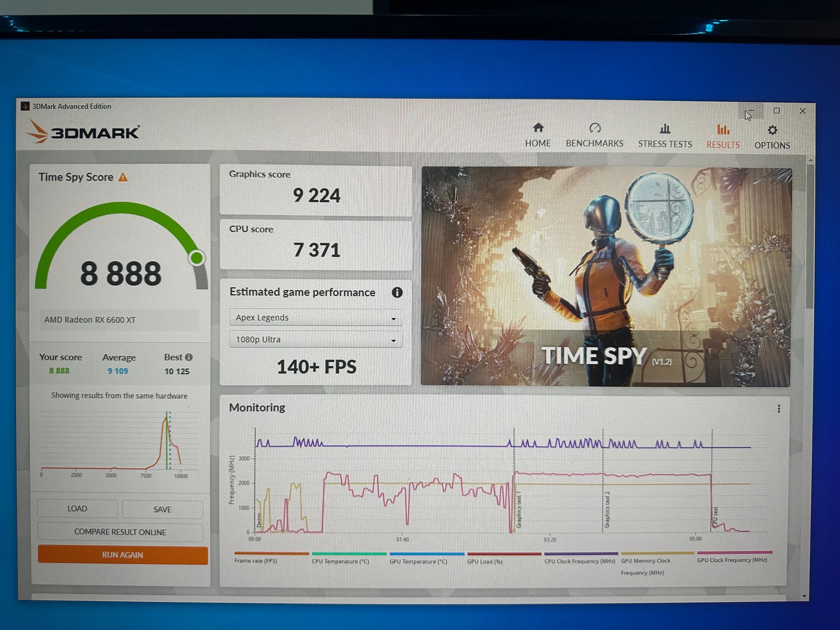Open the Apex Legends game dropdown
840x630 pixels.
pyautogui.click(x=315, y=317)
